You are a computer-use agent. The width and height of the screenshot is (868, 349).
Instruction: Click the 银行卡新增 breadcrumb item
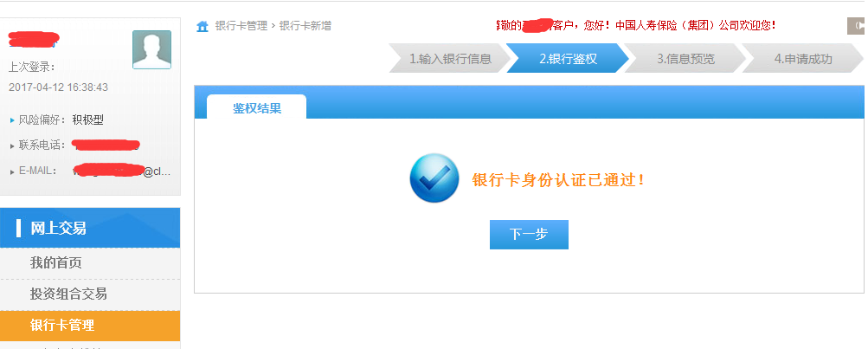(305, 25)
